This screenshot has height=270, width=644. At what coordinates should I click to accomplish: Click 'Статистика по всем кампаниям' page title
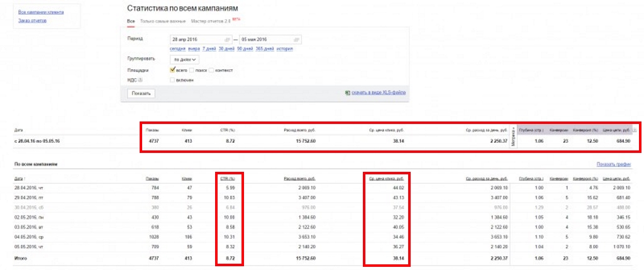pyautogui.click(x=182, y=8)
